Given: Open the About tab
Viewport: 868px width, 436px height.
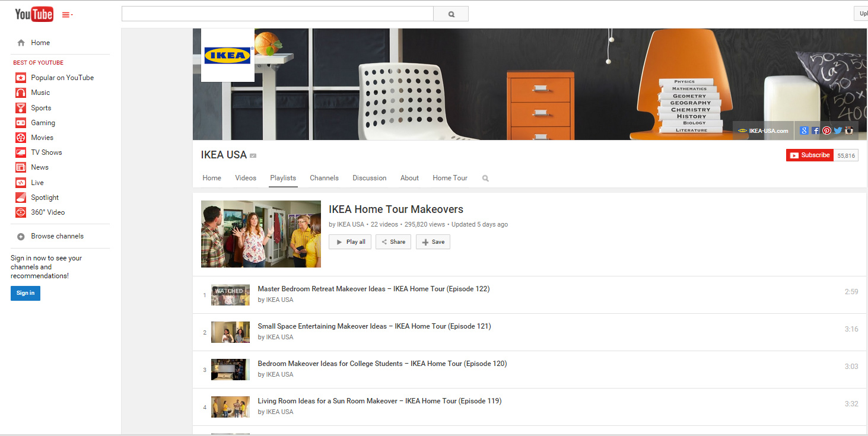Looking at the screenshot, I should pos(409,178).
